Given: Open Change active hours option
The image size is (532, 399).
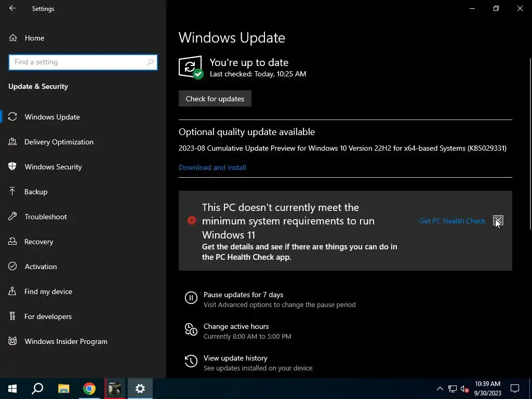Looking at the screenshot, I should (236, 326).
